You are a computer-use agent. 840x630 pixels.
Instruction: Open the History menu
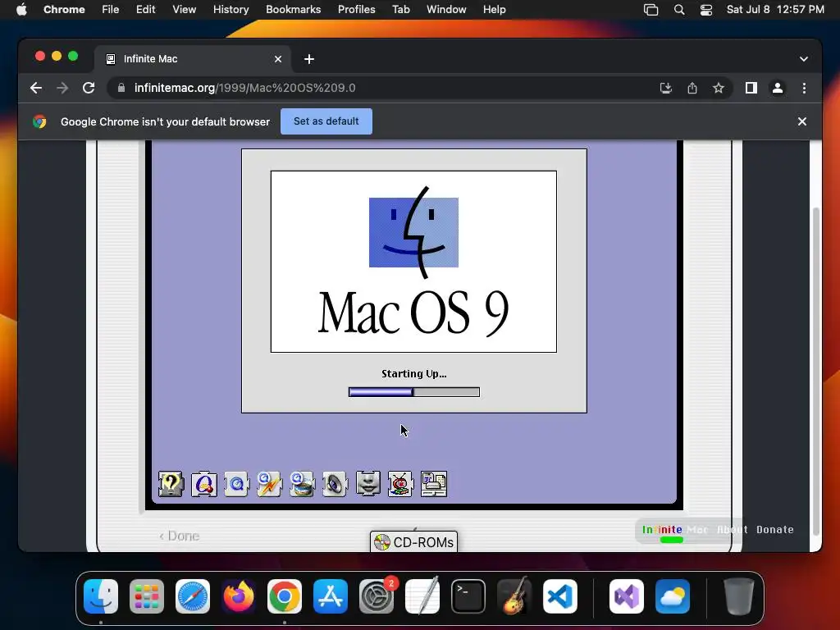click(x=231, y=10)
